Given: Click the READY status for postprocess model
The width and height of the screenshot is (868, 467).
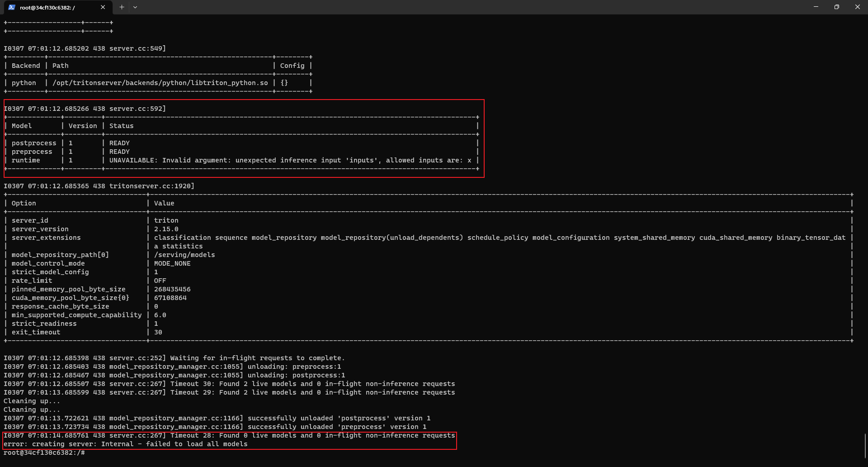Looking at the screenshot, I should pyautogui.click(x=119, y=143).
